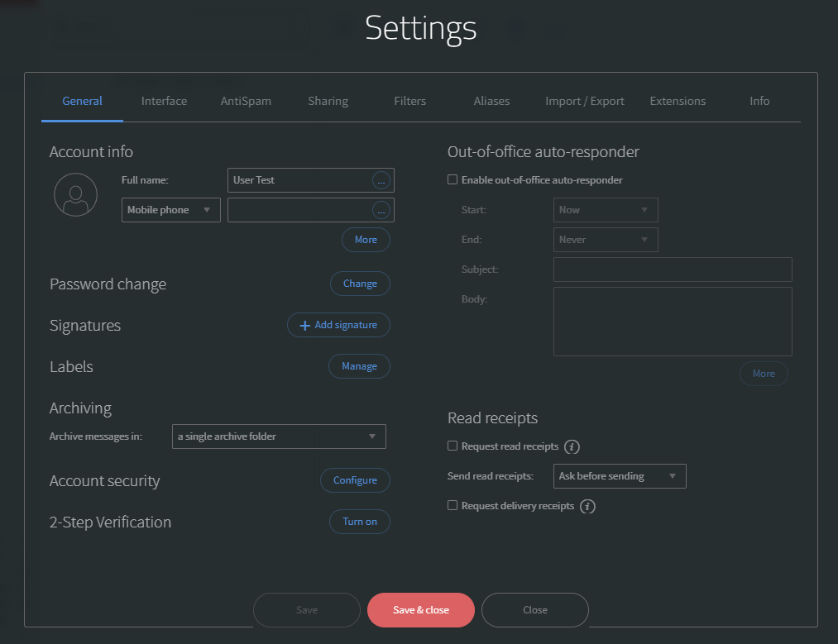
Task: Expand the Archive messages in dropdown
Action: (279, 436)
